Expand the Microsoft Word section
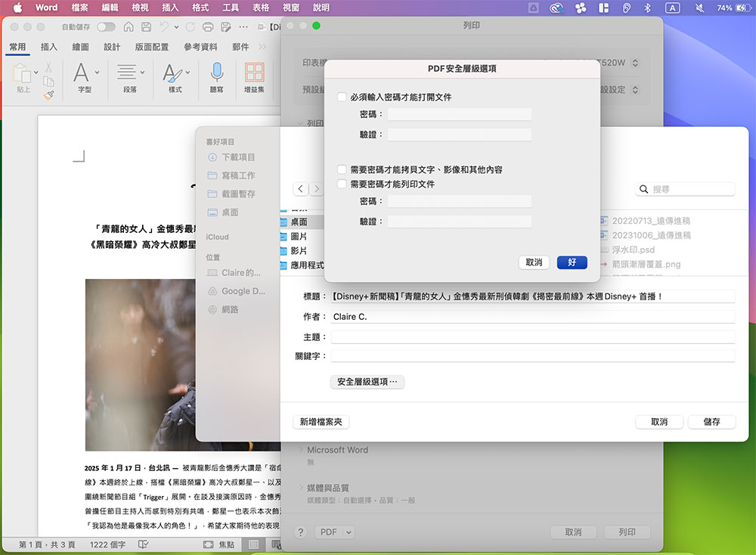756x555 pixels. click(x=301, y=449)
